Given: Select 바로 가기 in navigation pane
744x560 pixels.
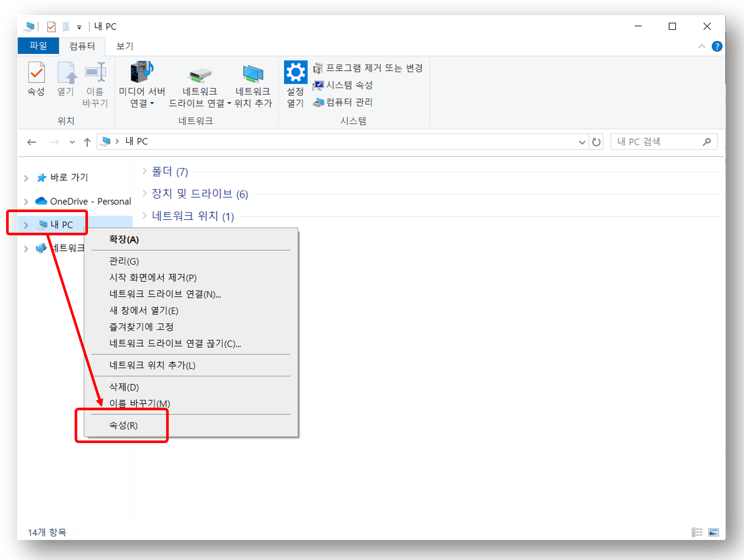Looking at the screenshot, I should click(69, 177).
